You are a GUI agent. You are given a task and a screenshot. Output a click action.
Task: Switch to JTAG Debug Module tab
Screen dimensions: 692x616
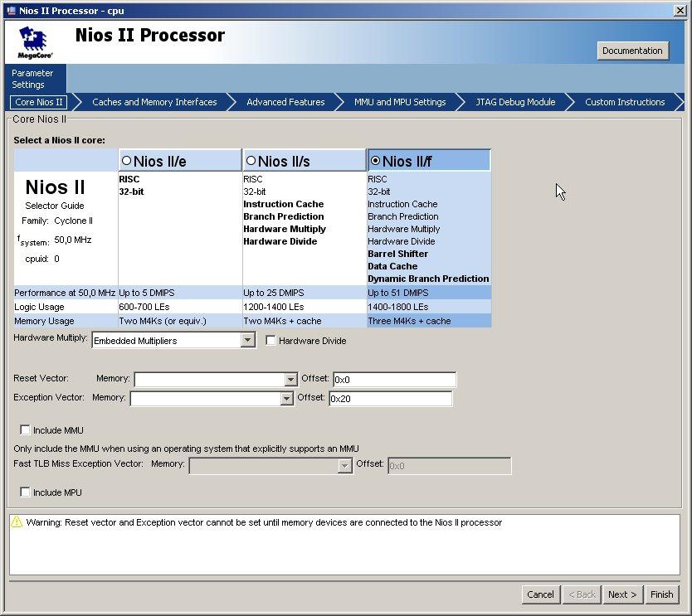point(515,102)
